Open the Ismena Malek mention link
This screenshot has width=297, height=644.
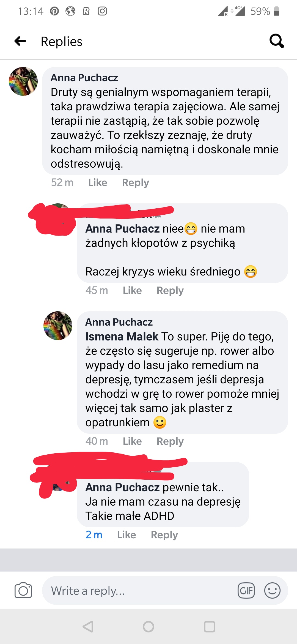pyautogui.click(x=122, y=337)
